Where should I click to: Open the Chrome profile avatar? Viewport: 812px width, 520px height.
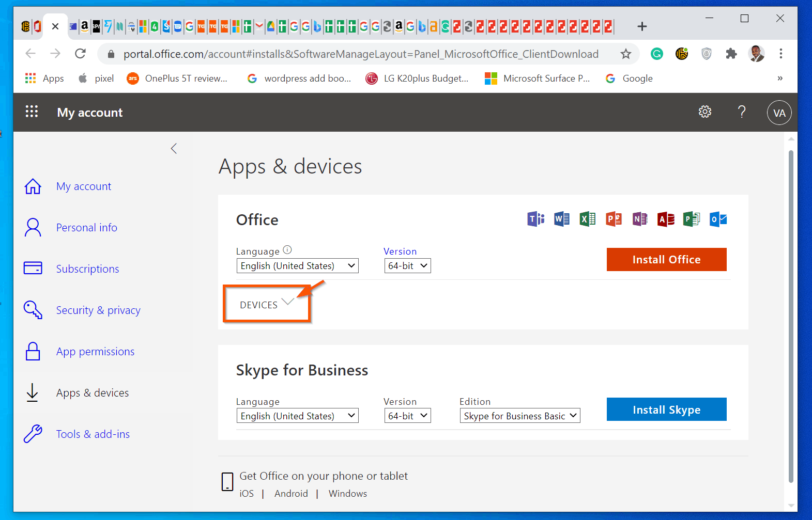[756, 54]
